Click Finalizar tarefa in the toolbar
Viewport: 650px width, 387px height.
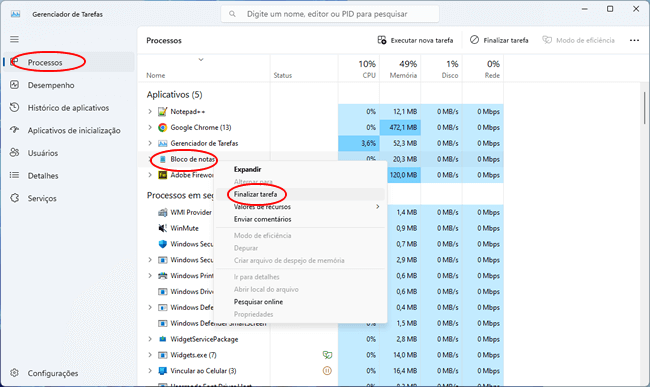point(499,40)
